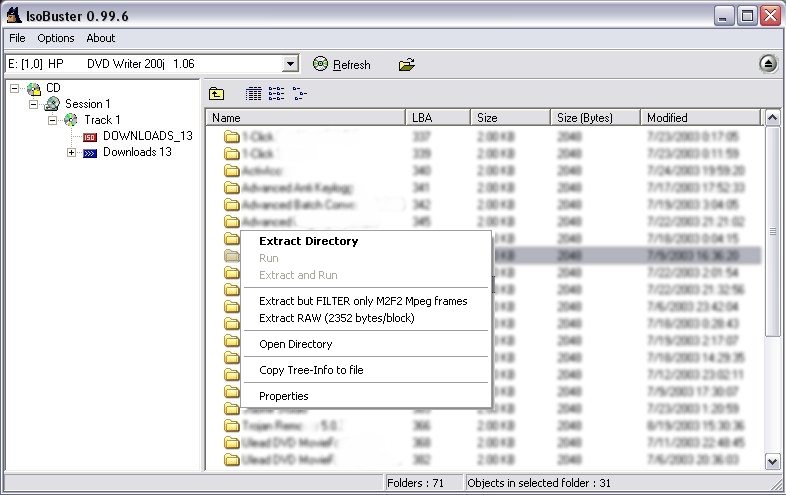Choose Extract but FILTER only M2F2 Mpeg frames
This screenshot has height=495, width=786.
pos(363,301)
